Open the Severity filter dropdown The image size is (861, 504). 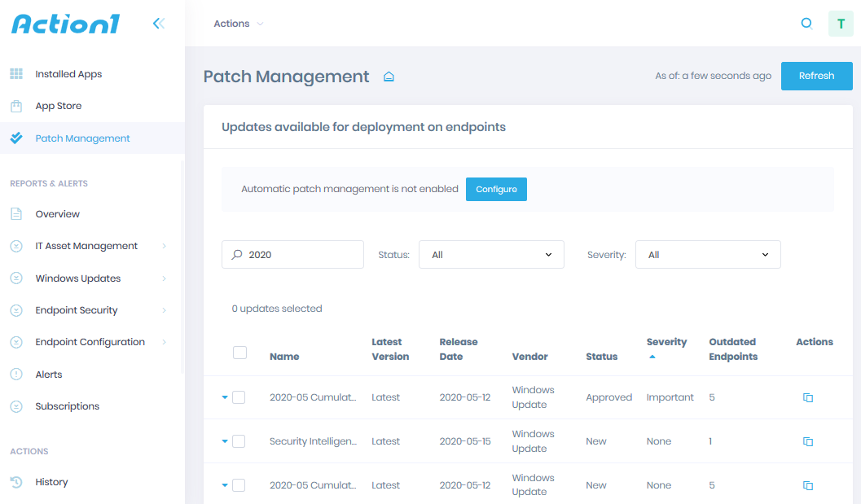[707, 255]
